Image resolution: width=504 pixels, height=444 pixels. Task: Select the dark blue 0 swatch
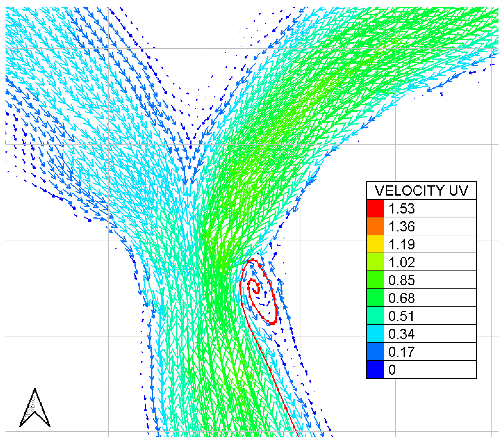[375, 370]
